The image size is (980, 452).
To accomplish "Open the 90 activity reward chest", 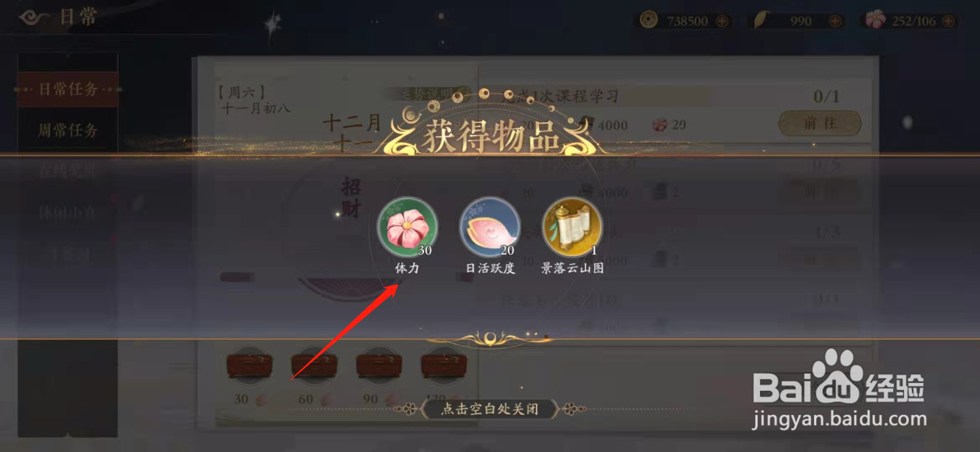I will coord(379,365).
